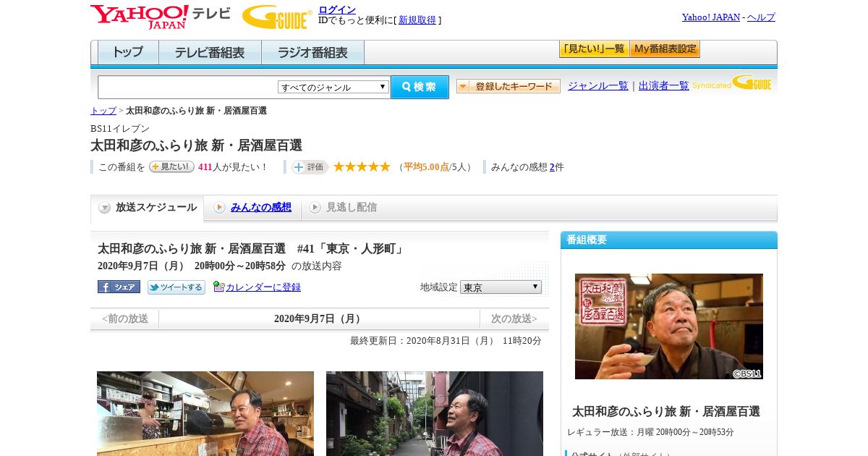Open the ジャンル一覧 link
Image resolution: width=868 pixels, height=456 pixels.
pyautogui.click(x=598, y=86)
